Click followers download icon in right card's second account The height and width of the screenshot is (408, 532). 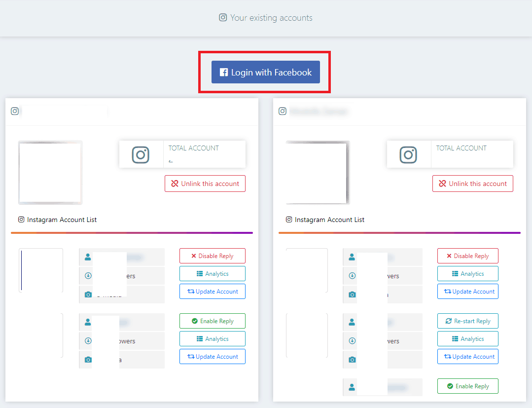tap(352, 341)
